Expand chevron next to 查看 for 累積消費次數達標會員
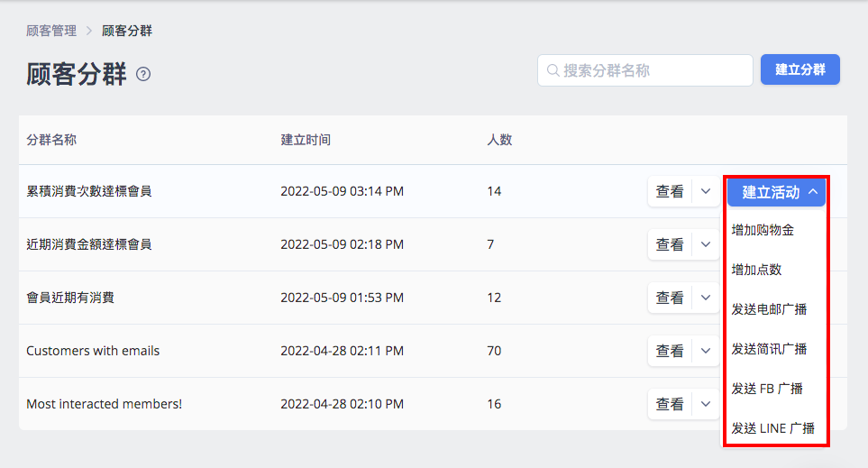Image resolution: width=868 pixels, height=468 pixels. pos(706,192)
